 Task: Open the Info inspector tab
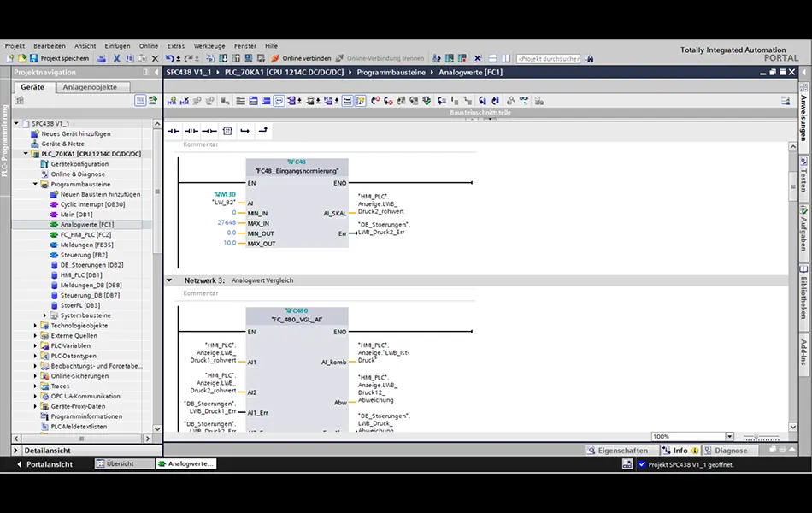coord(680,451)
